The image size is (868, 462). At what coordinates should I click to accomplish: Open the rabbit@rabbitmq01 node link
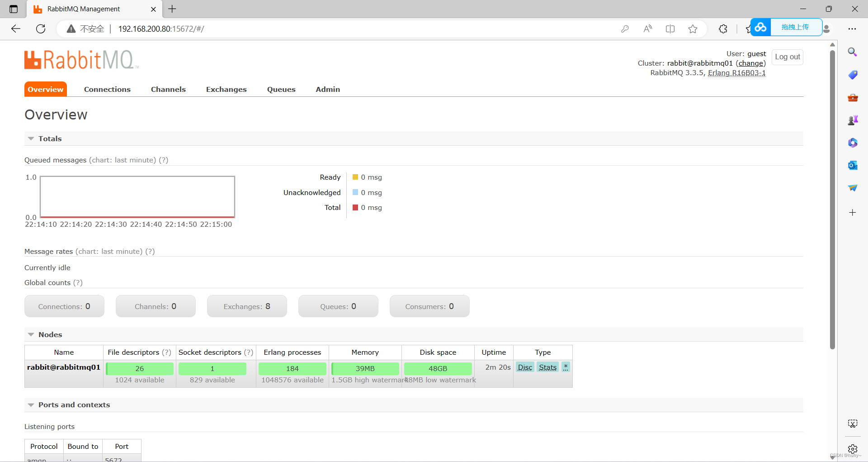(x=64, y=367)
